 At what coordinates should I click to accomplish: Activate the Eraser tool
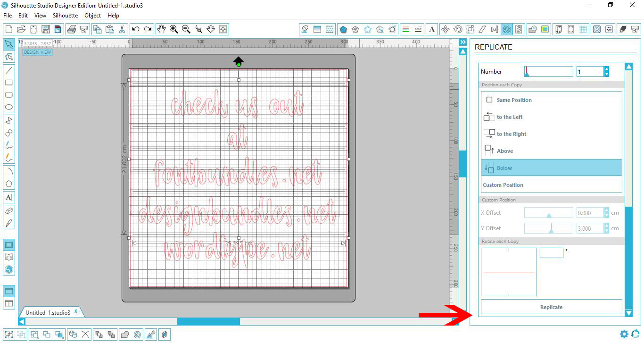tap(8, 211)
